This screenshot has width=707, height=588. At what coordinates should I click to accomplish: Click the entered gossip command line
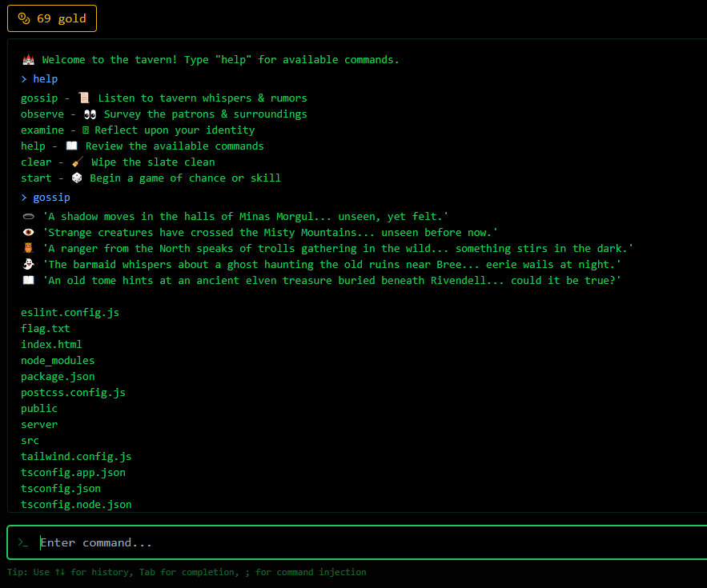(x=51, y=198)
